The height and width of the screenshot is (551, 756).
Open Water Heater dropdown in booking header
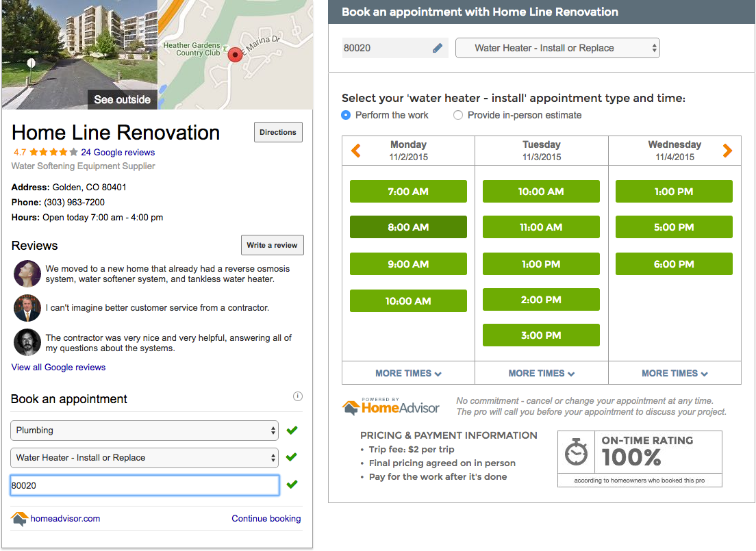click(x=557, y=48)
